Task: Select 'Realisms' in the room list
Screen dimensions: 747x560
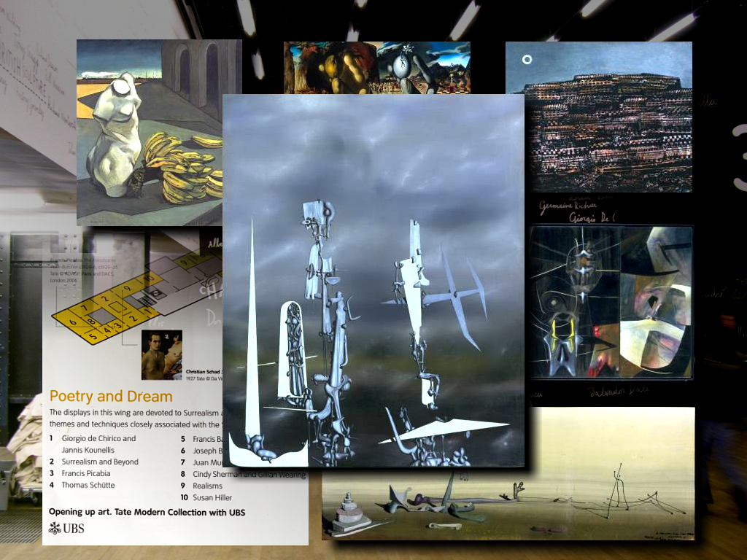Action: 207,486
